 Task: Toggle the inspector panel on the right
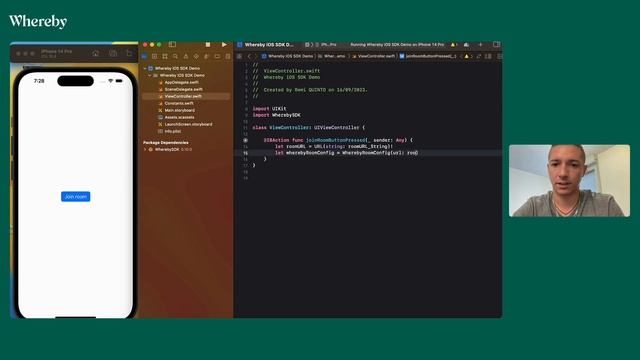pos(496,44)
